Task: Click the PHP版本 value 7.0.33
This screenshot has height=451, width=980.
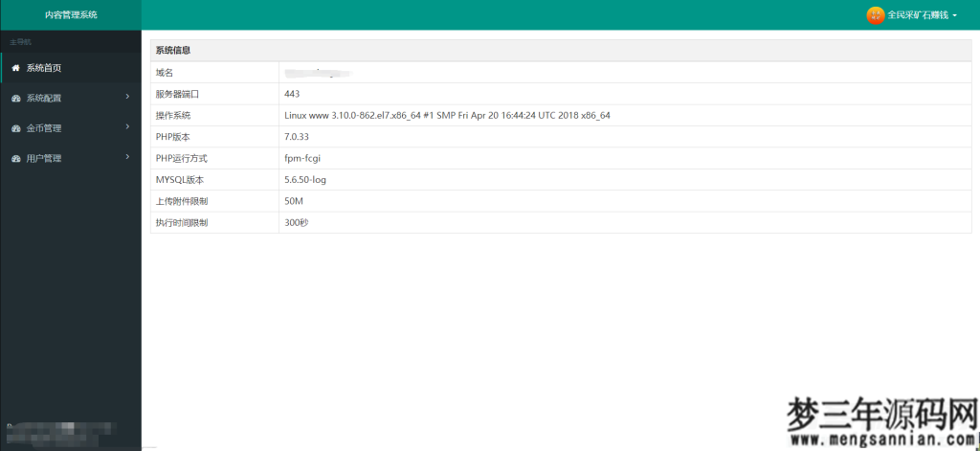Action: [x=298, y=137]
